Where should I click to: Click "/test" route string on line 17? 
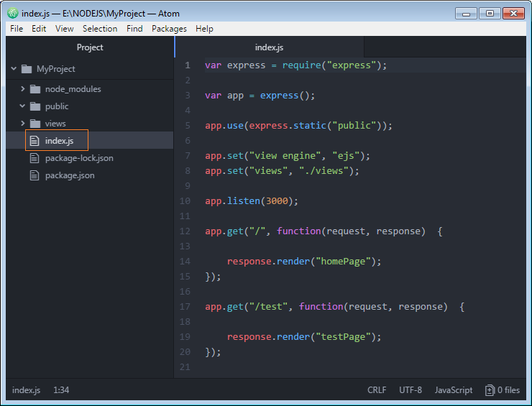coord(268,307)
